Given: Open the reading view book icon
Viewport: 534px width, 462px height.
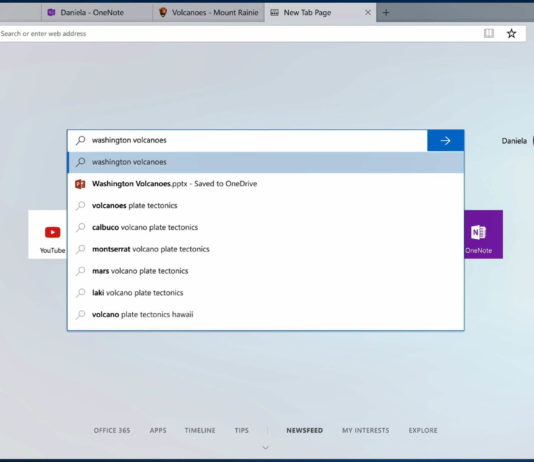Looking at the screenshot, I should click(x=489, y=33).
